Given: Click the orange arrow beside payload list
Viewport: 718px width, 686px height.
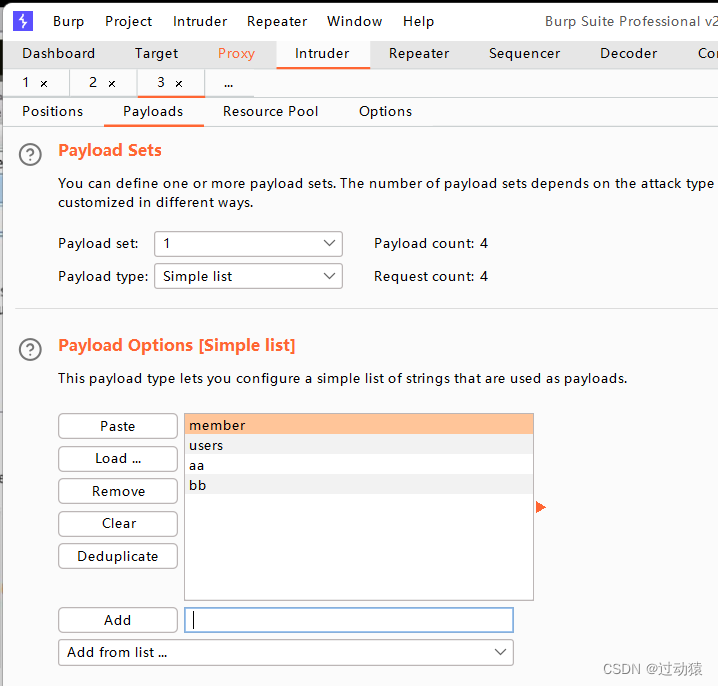Looking at the screenshot, I should (x=541, y=507).
